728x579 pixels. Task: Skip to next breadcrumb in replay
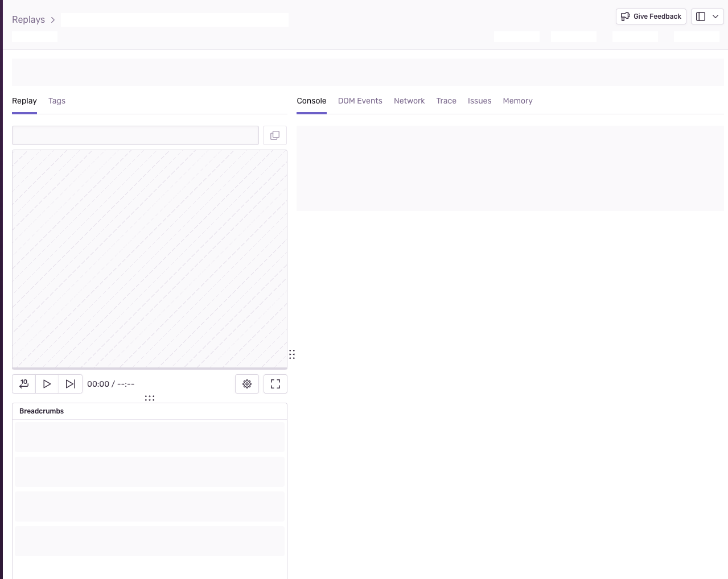pyautogui.click(x=71, y=384)
